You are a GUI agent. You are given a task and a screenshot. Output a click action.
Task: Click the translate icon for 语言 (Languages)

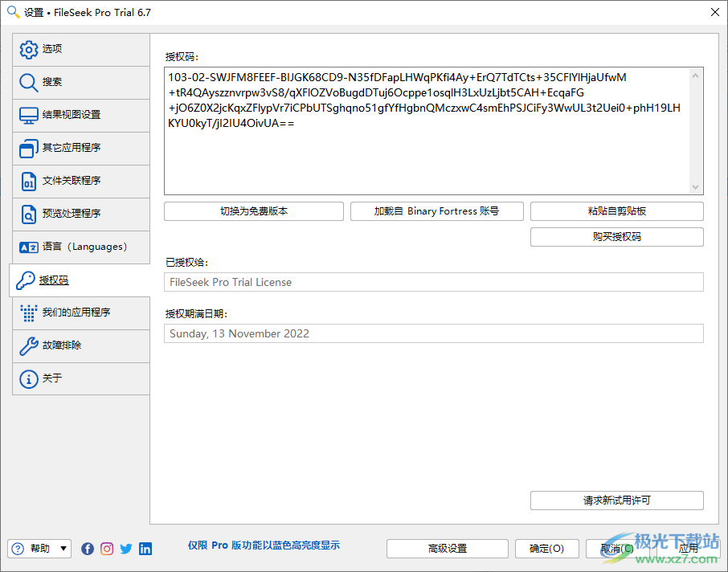[x=29, y=247]
